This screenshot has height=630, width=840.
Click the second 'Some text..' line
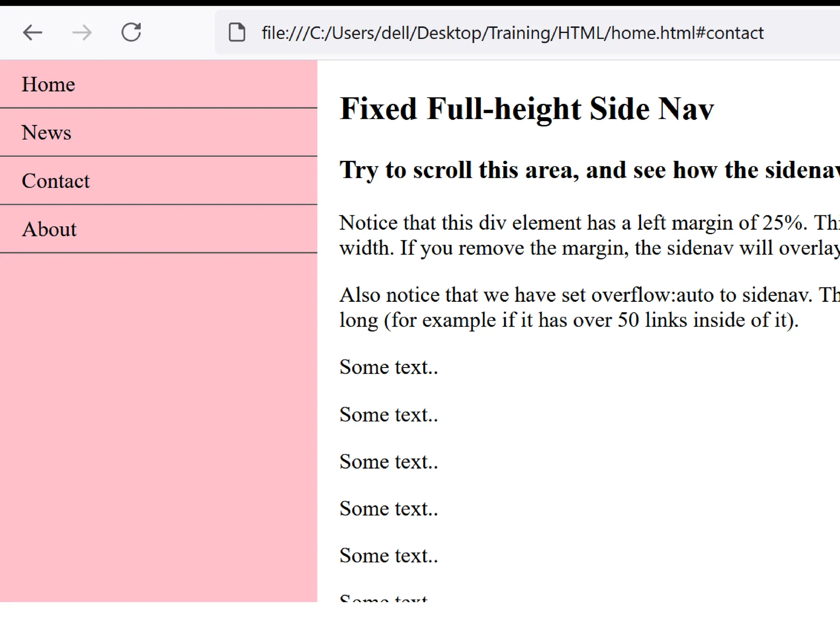pyautogui.click(x=388, y=415)
